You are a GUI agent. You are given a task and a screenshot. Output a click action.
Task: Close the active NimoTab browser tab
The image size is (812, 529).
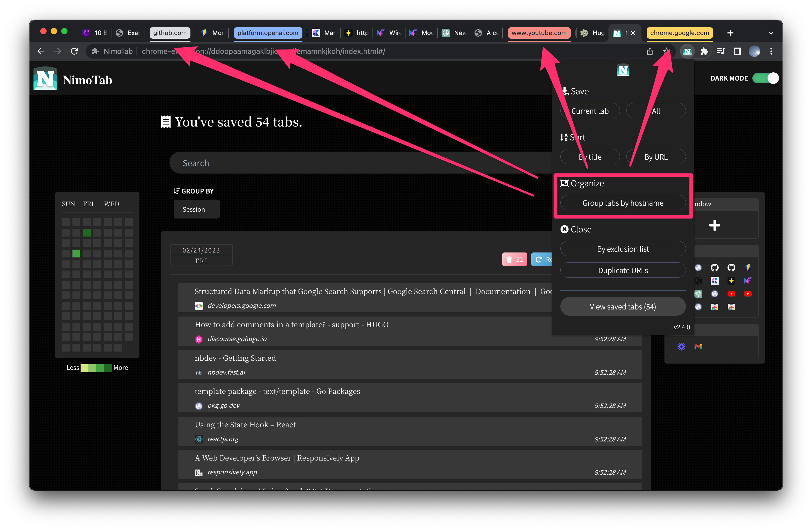coord(633,33)
